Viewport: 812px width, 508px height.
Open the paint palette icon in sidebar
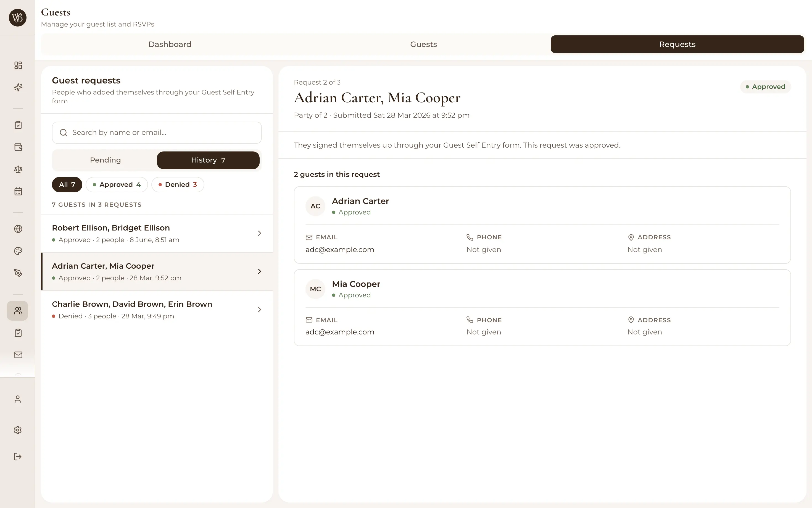[18, 251]
